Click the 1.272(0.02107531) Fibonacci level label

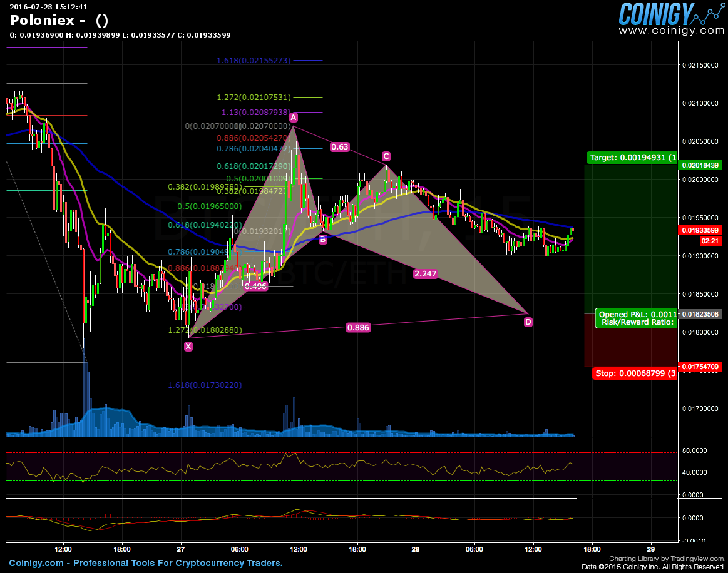254,98
